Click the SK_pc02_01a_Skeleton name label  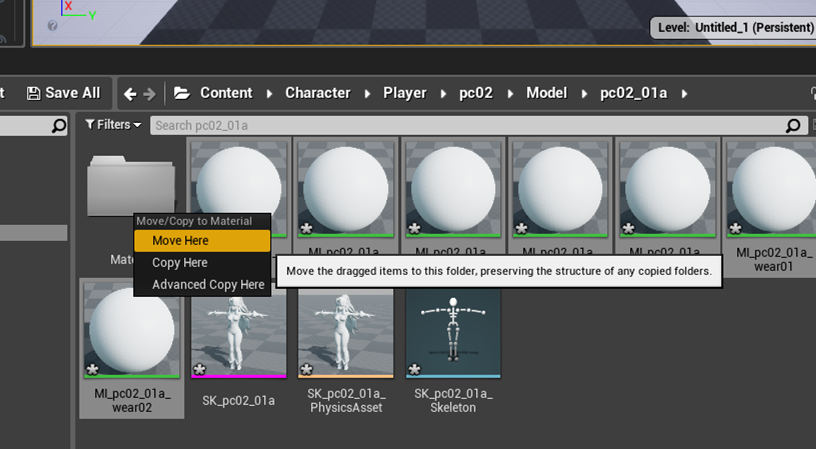click(453, 400)
